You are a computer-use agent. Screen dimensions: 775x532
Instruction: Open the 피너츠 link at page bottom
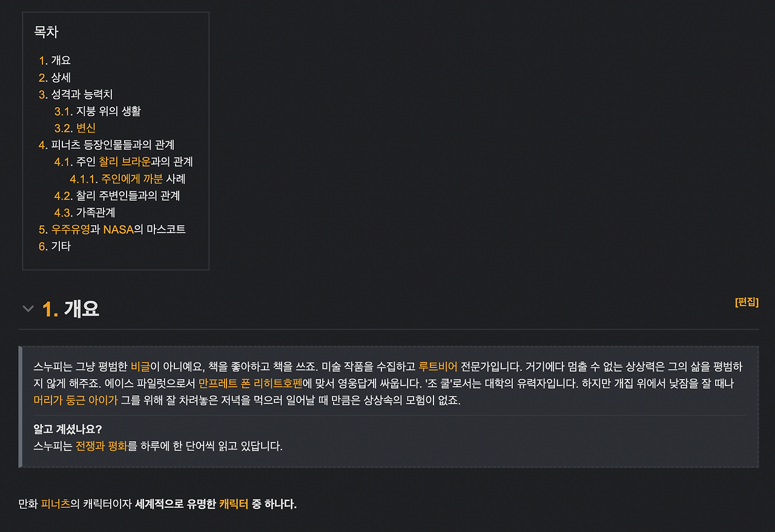[x=55, y=503]
